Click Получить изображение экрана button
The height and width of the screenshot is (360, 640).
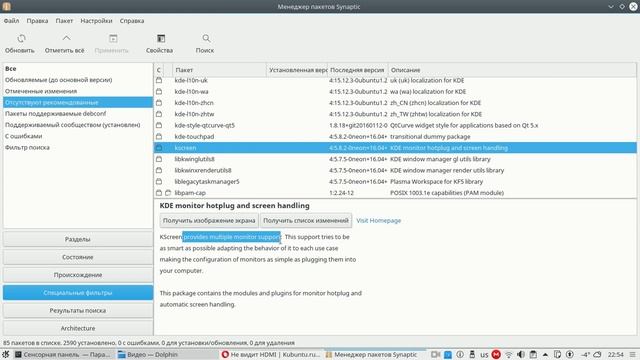click(209, 220)
